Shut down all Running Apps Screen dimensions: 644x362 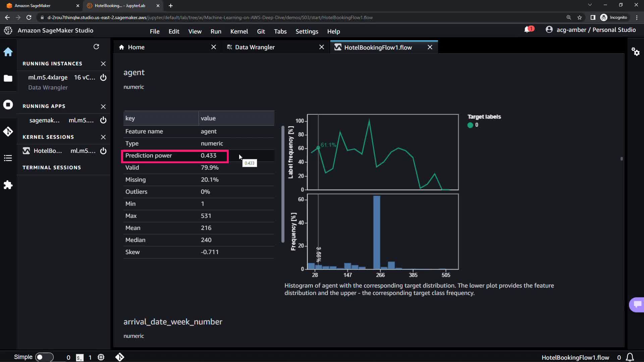(x=103, y=106)
